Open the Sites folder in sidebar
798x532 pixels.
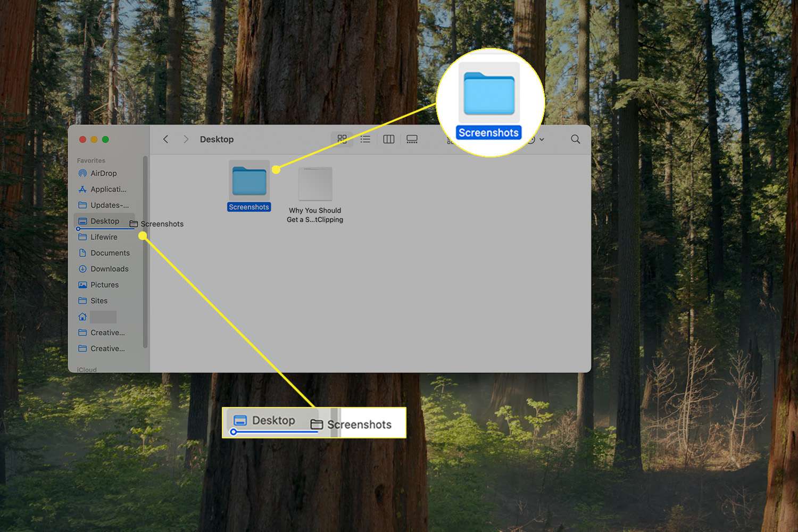[99, 301]
